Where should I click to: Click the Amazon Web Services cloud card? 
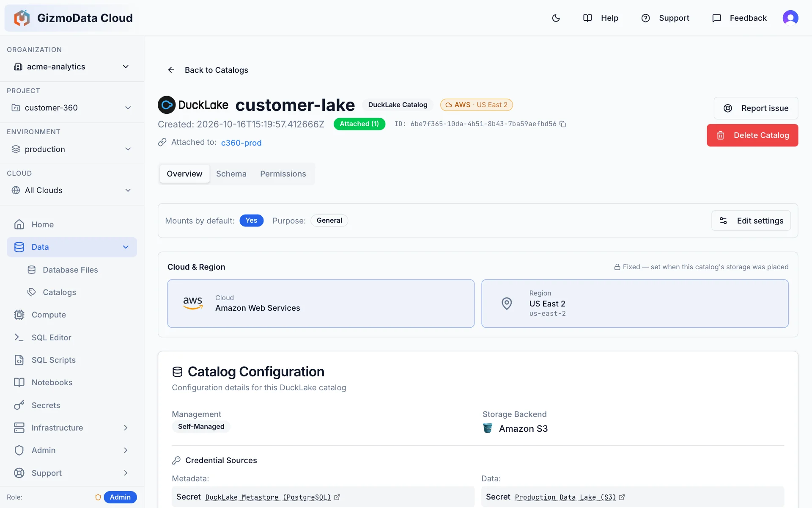pyautogui.click(x=321, y=303)
